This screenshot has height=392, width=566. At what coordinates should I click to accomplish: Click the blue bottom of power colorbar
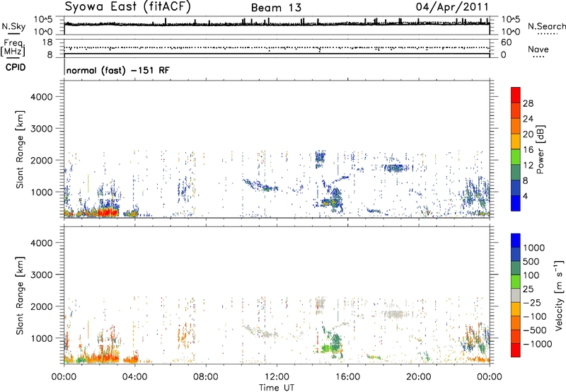[516, 203]
